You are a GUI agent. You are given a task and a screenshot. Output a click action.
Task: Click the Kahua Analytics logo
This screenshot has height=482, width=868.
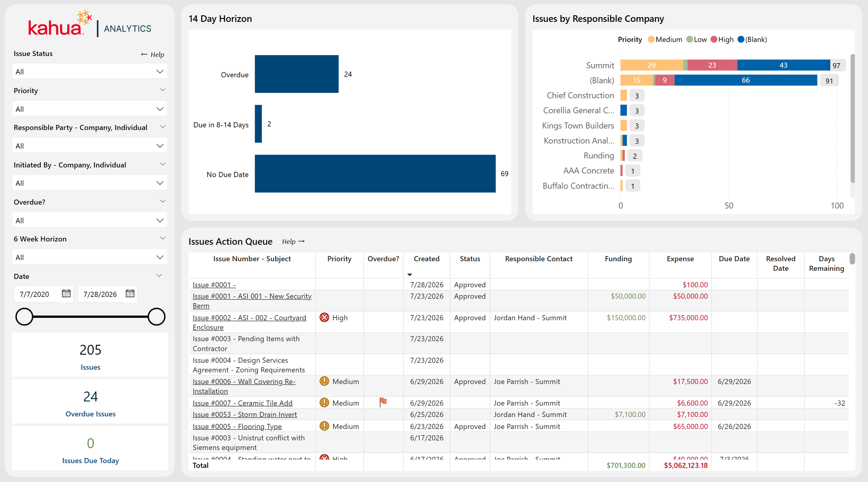tap(89, 24)
